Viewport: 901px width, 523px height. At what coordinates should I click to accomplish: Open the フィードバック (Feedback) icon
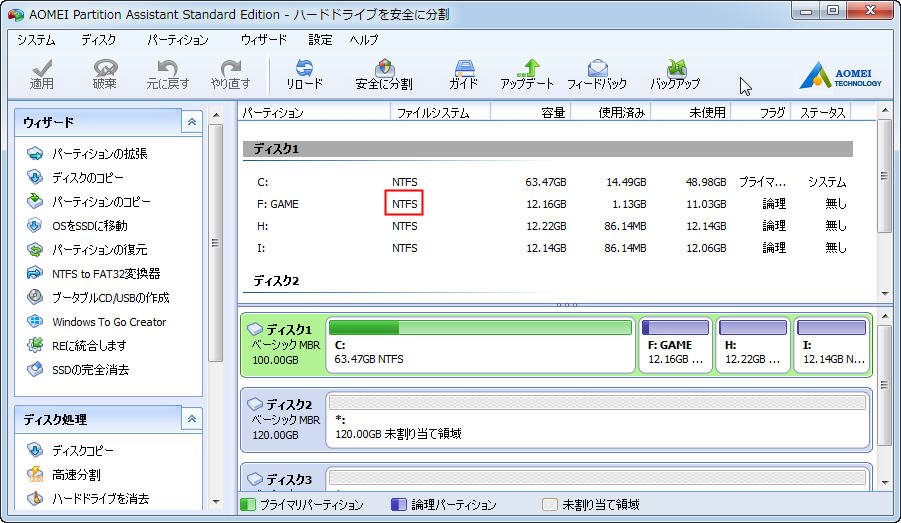pos(597,75)
